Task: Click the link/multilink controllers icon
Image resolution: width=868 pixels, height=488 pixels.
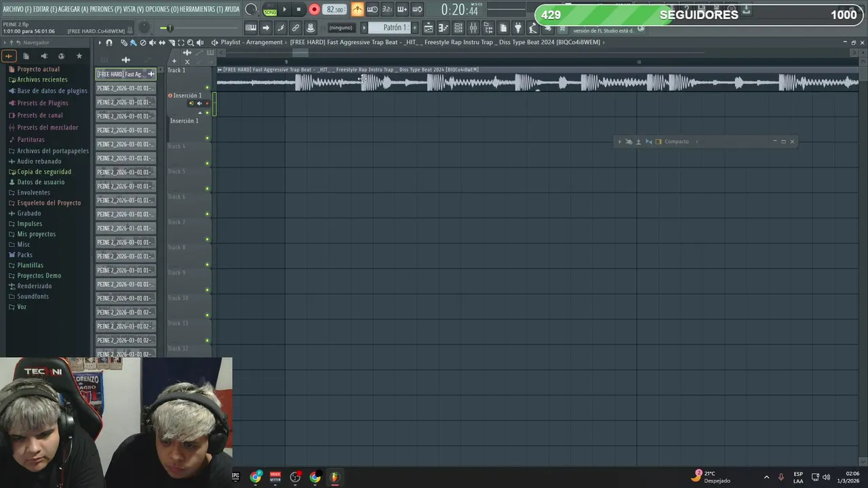Action: pyautogui.click(x=296, y=28)
